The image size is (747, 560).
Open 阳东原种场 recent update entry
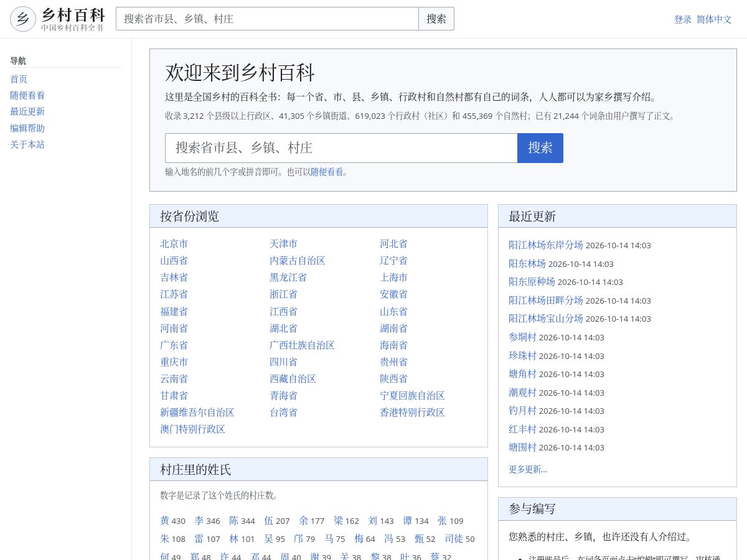coord(532,281)
